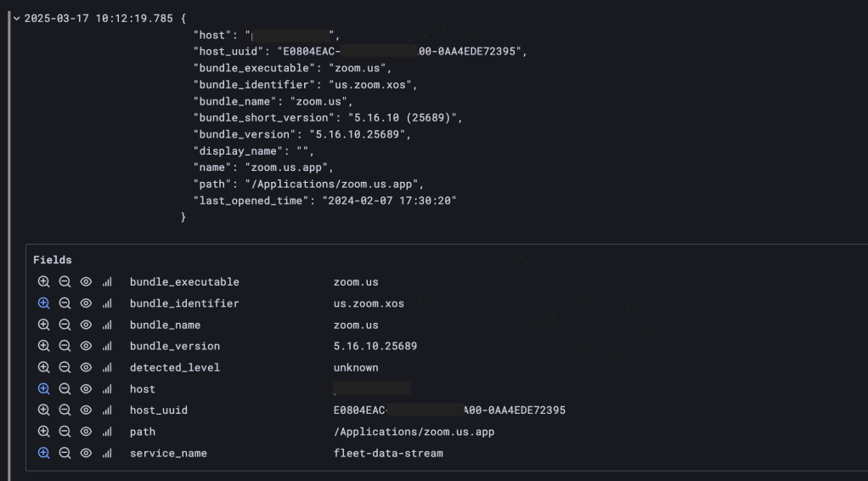
Task: Filter for bundle_executable value zoom.us
Action: tap(43, 282)
